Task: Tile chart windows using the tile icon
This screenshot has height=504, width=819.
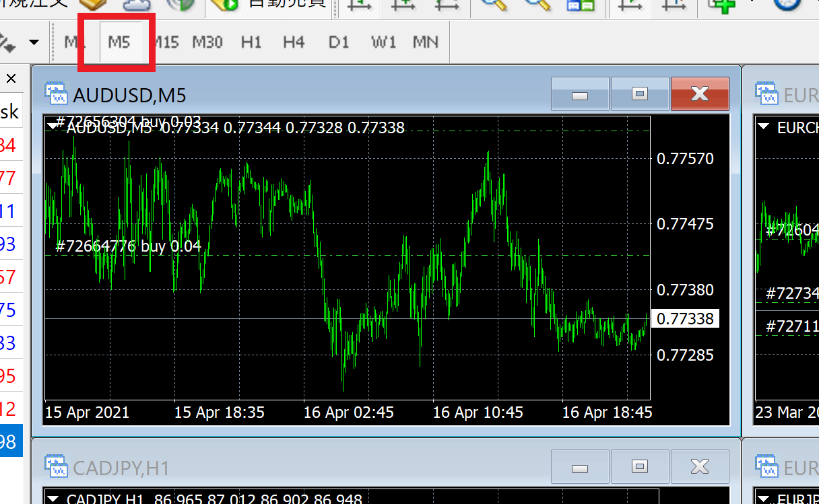Action: click(580, 4)
